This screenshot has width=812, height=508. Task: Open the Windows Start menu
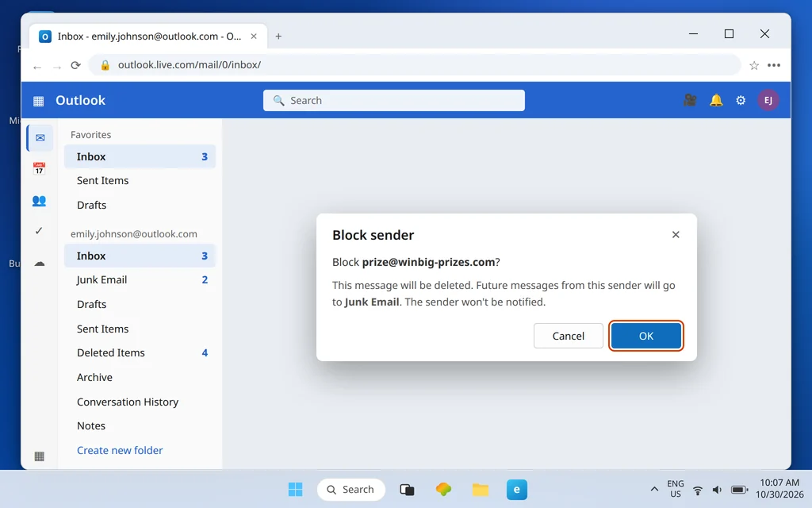pyautogui.click(x=295, y=489)
